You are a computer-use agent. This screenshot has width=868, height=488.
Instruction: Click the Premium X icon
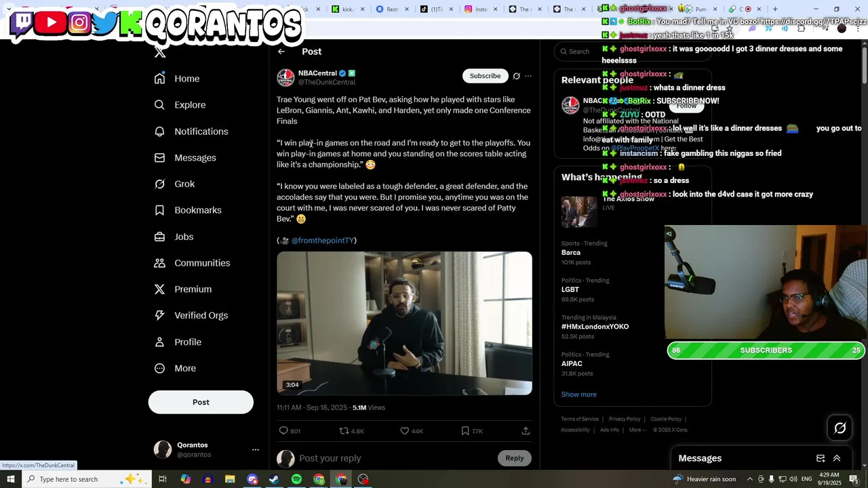(159, 289)
